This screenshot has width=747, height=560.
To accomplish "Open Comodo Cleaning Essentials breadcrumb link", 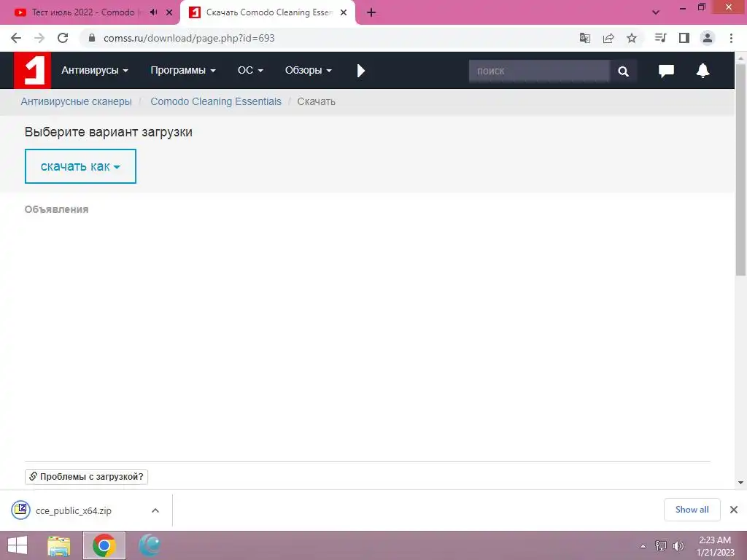I will point(216,101).
